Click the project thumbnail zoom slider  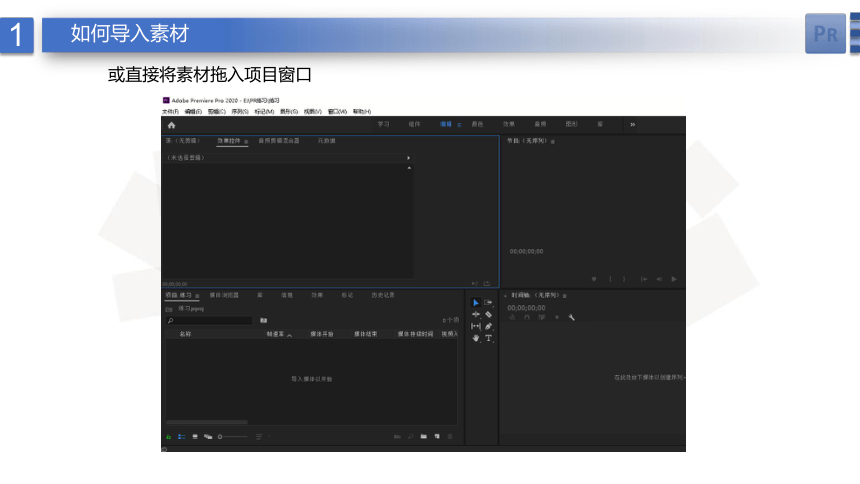pos(233,437)
